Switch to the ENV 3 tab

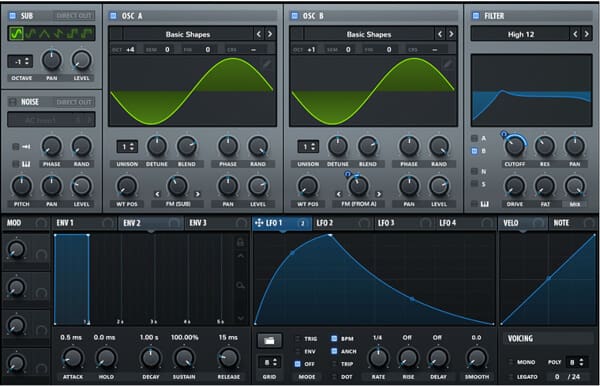(217, 223)
